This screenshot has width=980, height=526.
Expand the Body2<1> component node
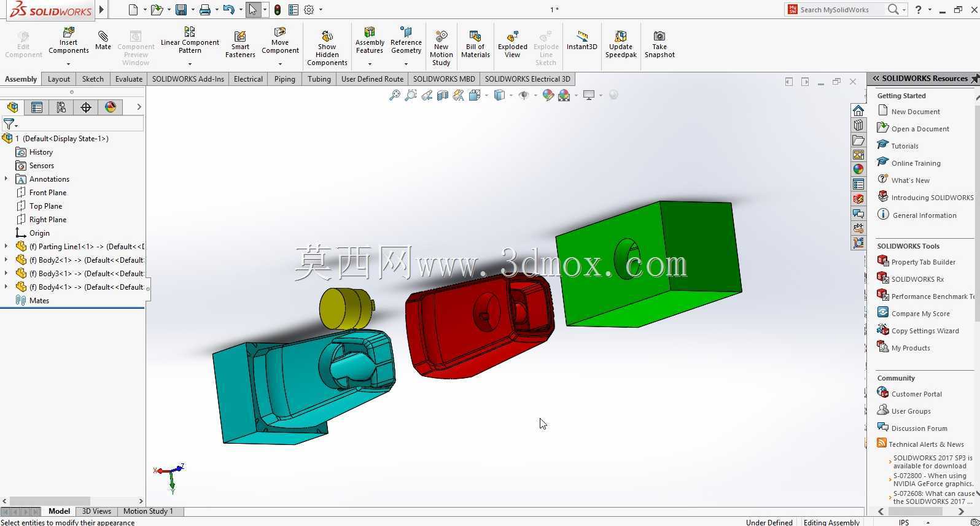coord(6,260)
